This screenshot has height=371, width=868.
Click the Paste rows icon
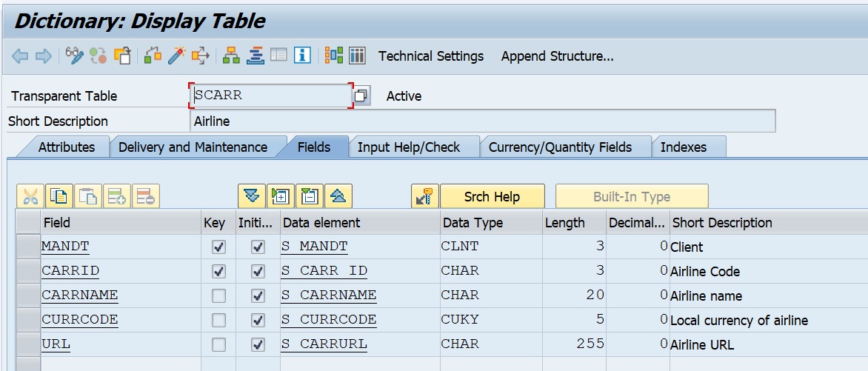coord(88,196)
